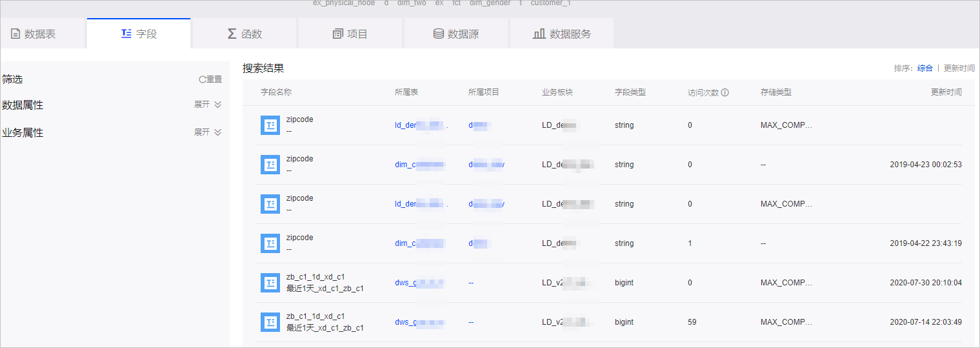
Task: Click field icon of zipcode row updated 2019-04-22
Action: 270,243
